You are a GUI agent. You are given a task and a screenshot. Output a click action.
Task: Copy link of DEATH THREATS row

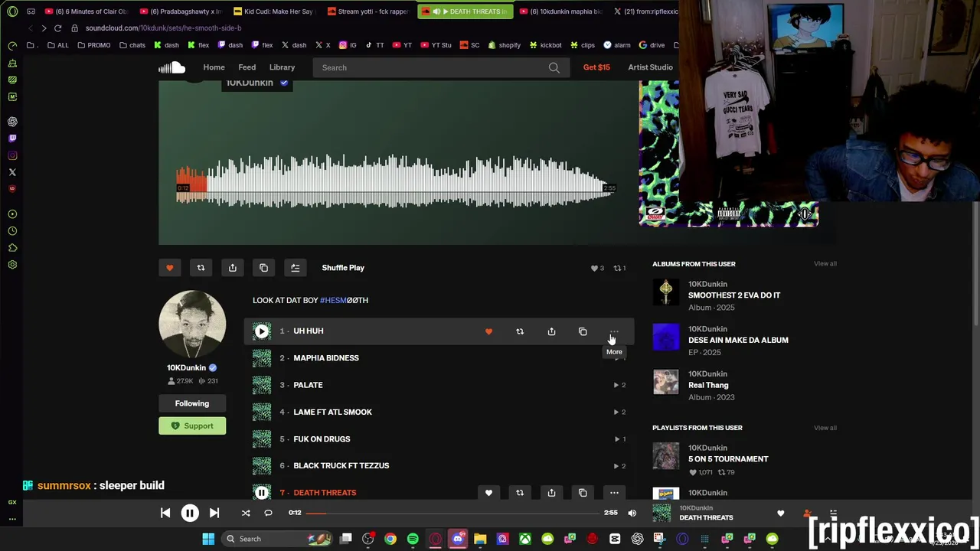click(x=583, y=493)
